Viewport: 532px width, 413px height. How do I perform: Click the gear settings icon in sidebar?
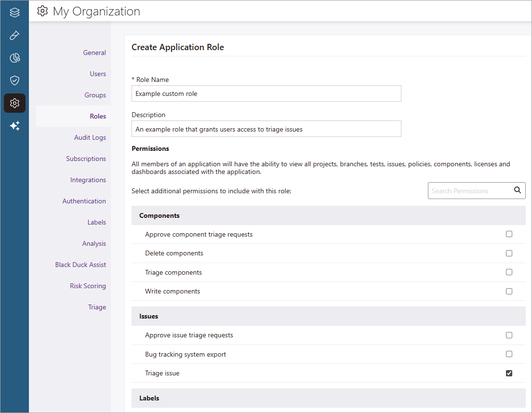(x=14, y=103)
